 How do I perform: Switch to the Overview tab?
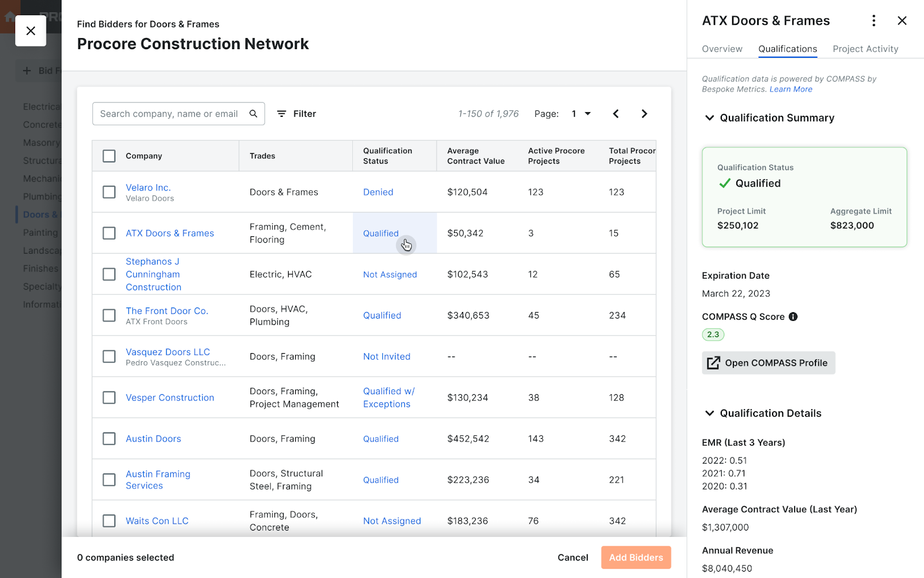pyautogui.click(x=721, y=49)
